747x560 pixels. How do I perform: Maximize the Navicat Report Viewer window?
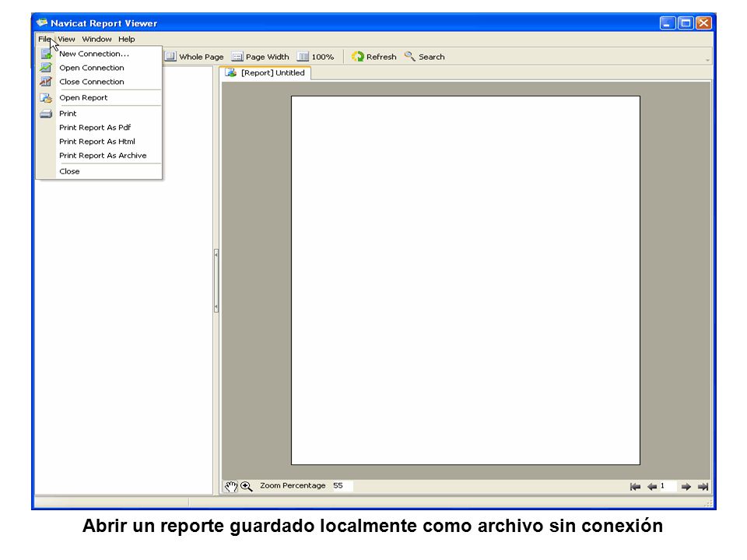(686, 23)
